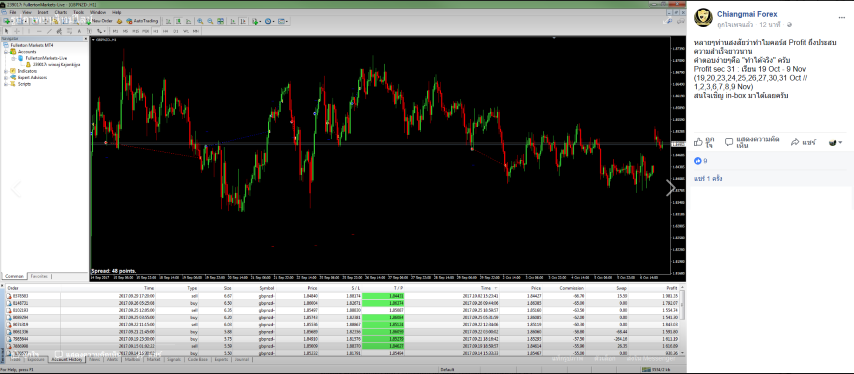
Task: Select the trendline drawing tool
Action: (49, 31)
